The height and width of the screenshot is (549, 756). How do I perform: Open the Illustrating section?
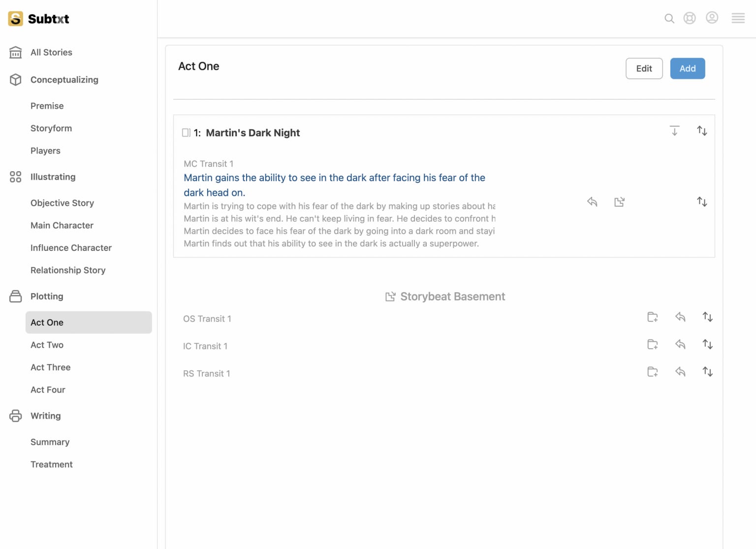point(53,177)
